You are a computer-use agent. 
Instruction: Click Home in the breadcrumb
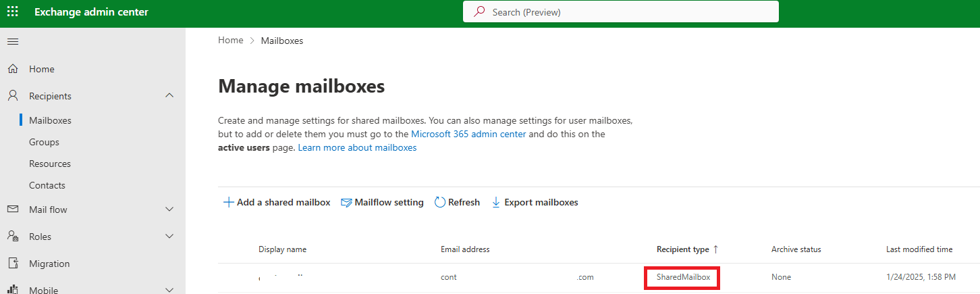[x=230, y=41]
